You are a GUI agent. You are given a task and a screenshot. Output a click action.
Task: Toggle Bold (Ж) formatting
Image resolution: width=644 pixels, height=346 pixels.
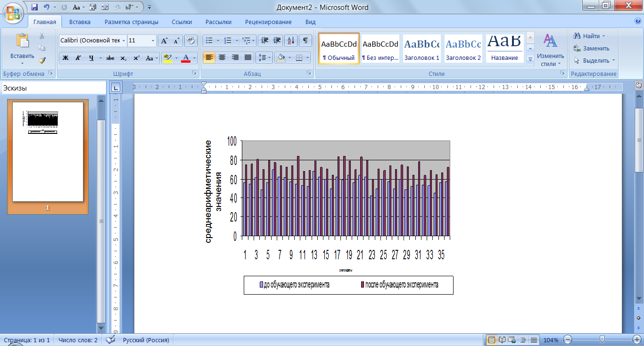(x=66, y=58)
